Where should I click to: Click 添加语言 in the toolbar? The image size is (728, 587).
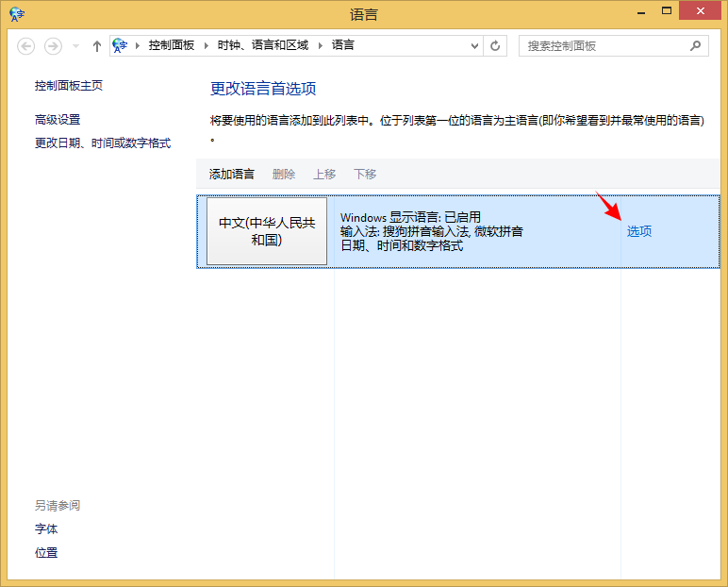point(232,174)
